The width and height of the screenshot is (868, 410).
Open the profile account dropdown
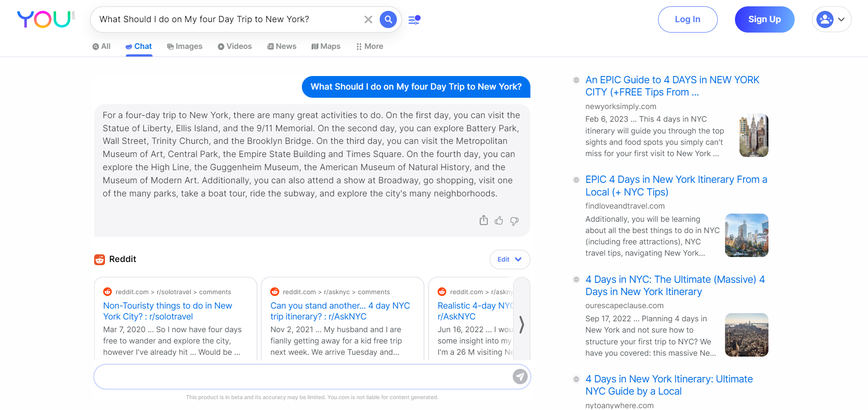831,19
